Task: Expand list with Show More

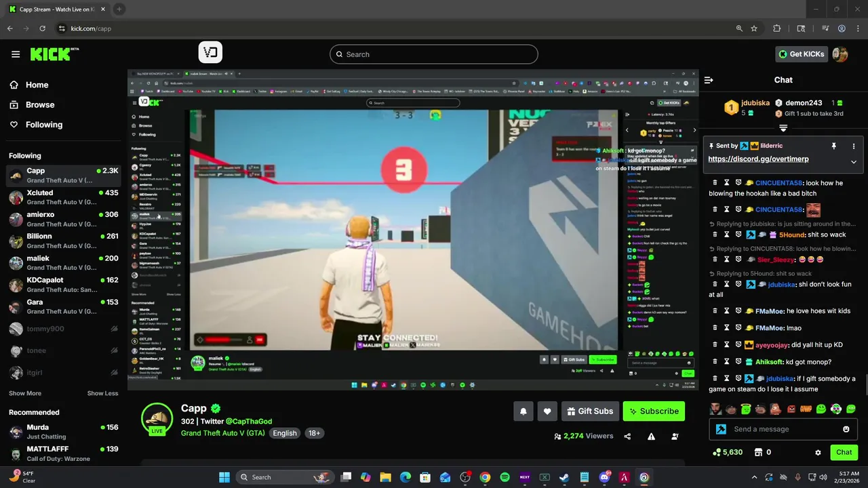Action: pos(25,393)
